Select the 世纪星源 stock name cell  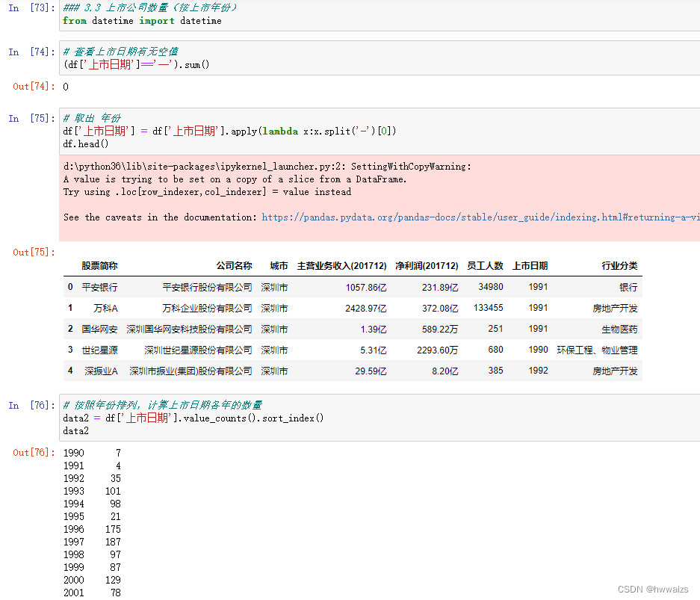[99, 350]
